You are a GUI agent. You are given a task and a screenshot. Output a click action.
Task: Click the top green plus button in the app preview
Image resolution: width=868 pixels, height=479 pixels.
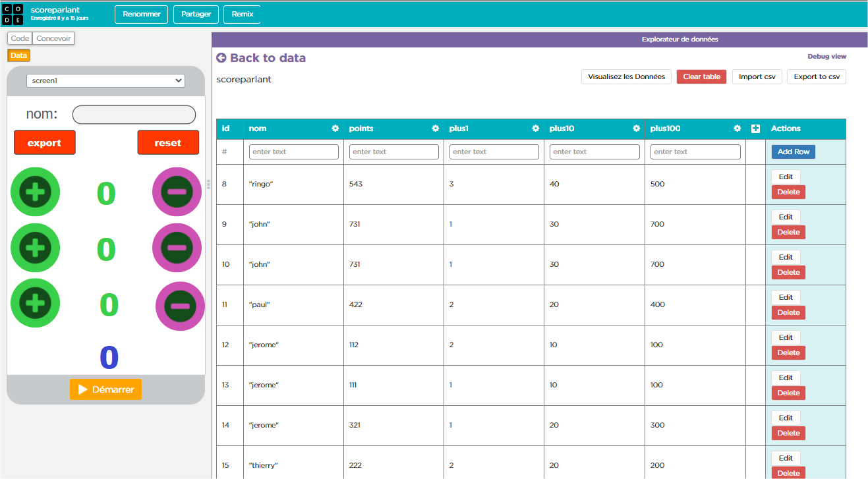click(35, 192)
